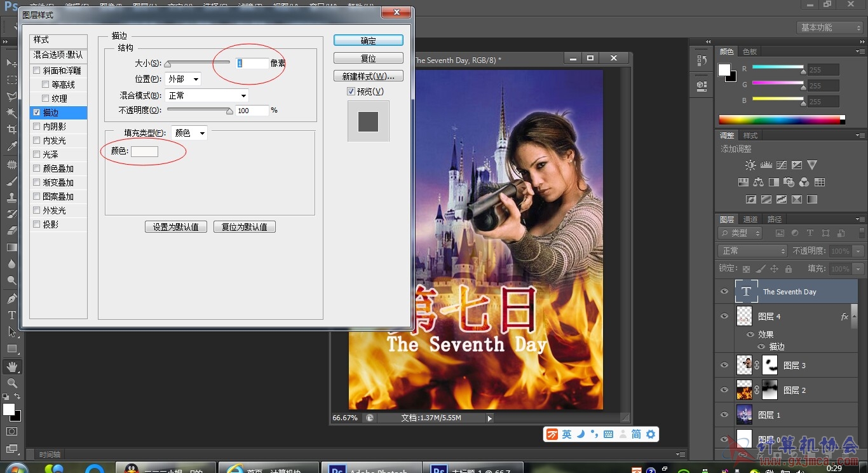Filter layers by type layers (T icon)
This screenshot has width=868, height=473.
click(810, 234)
